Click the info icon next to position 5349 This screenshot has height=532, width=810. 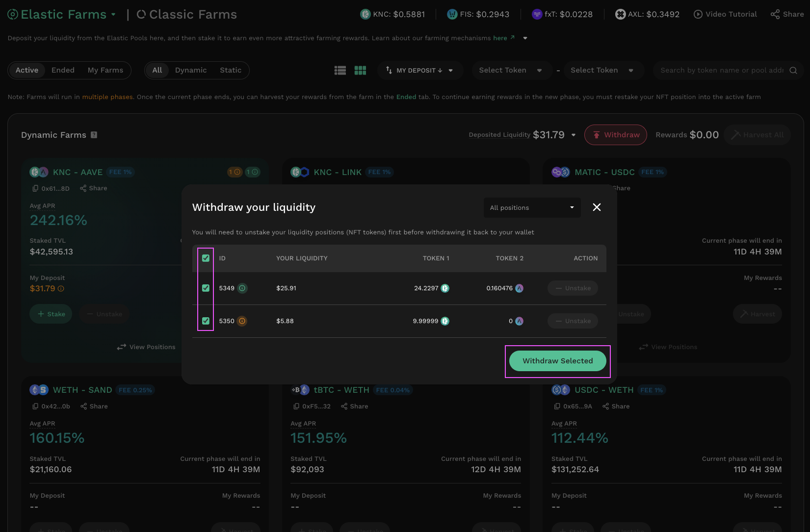pyautogui.click(x=242, y=288)
